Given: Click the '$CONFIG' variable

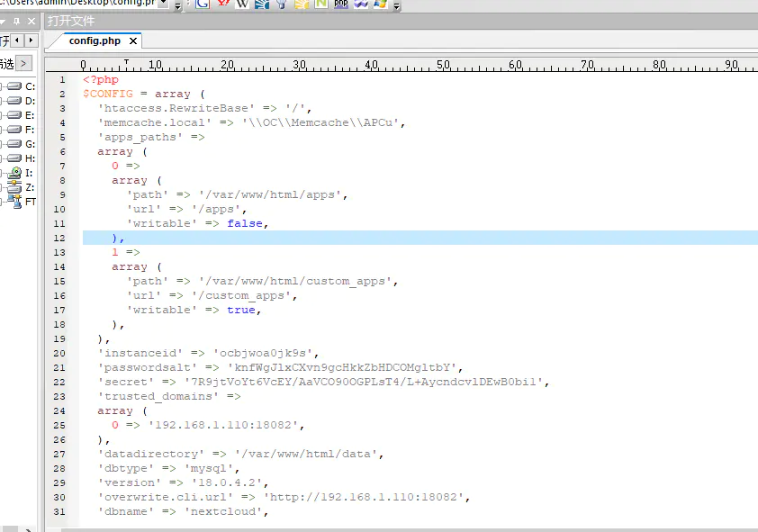Looking at the screenshot, I should click(108, 94).
